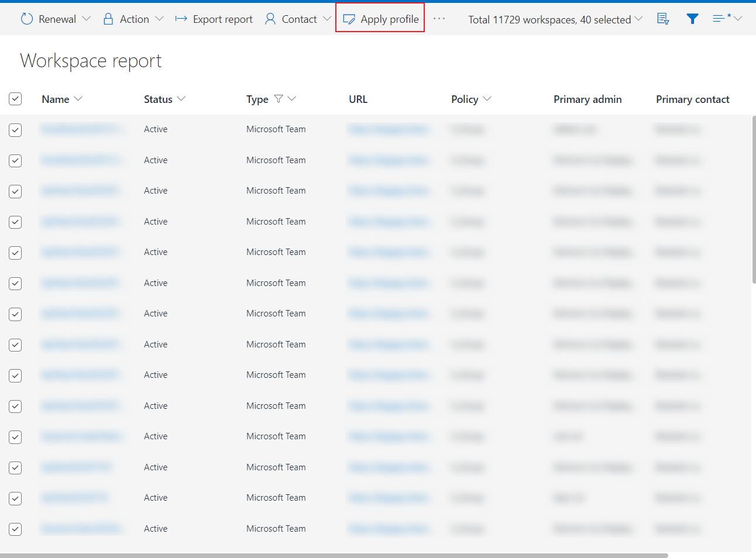This screenshot has height=558, width=756.
Task: Open the Renewal menu
Action: point(57,19)
